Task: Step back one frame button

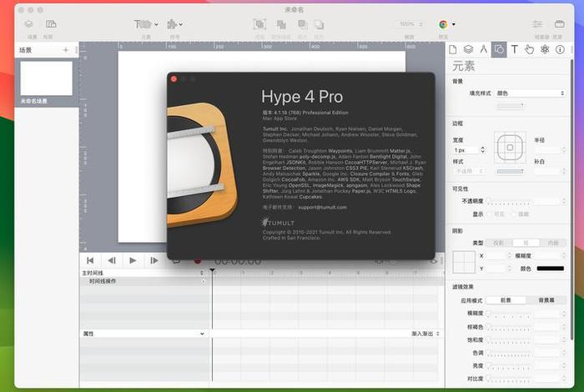Action: tap(111, 260)
